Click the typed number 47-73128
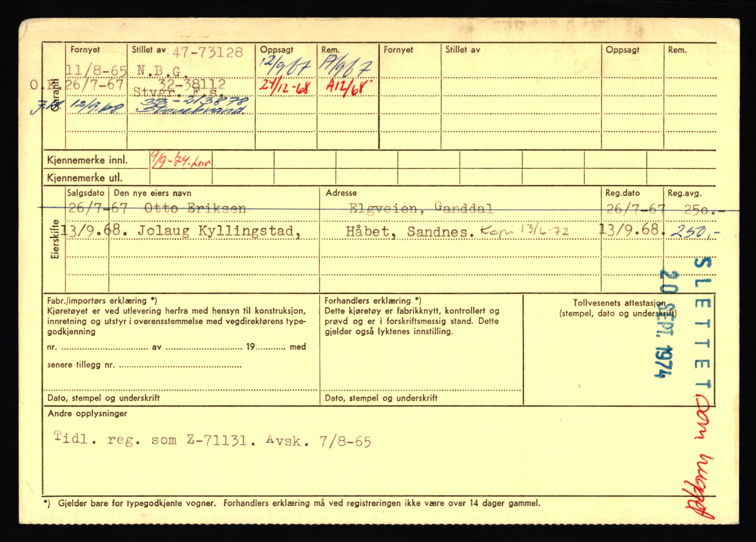The image size is (756, 542). (x=208, y=53)
